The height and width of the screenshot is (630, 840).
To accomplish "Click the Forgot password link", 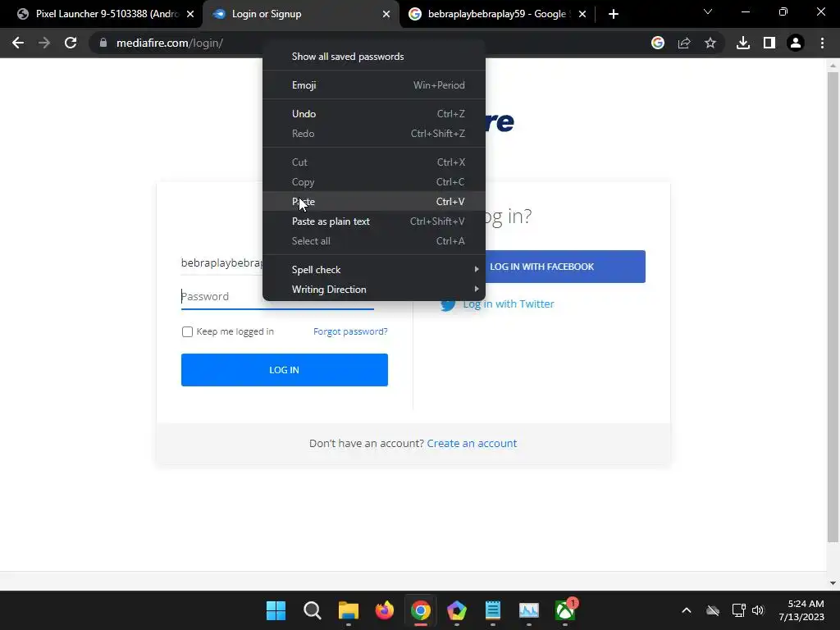I will [x=350, y=331].
